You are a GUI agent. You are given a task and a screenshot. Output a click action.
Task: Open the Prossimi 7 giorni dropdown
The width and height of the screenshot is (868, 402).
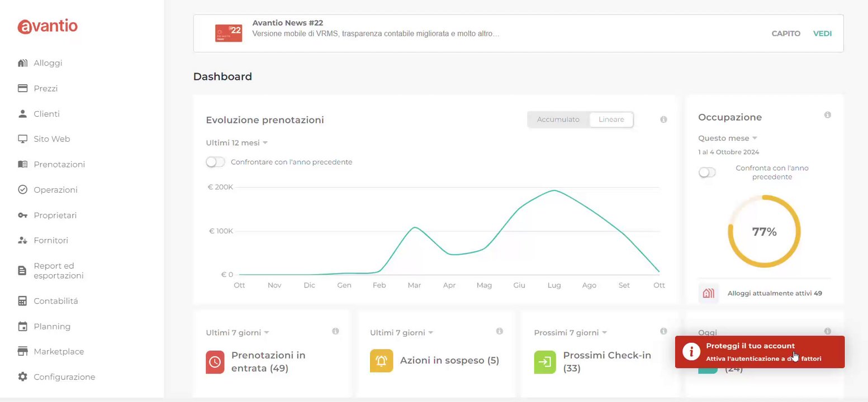570,333
